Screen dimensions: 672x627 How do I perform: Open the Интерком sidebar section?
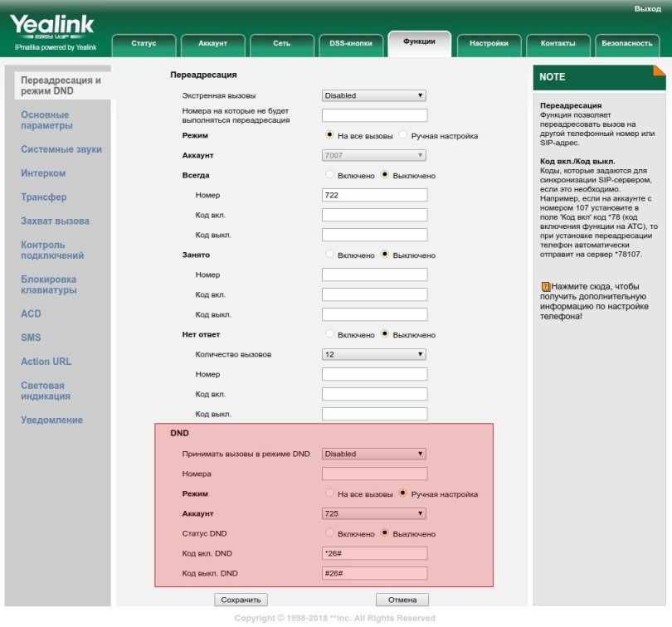point(43,173)
